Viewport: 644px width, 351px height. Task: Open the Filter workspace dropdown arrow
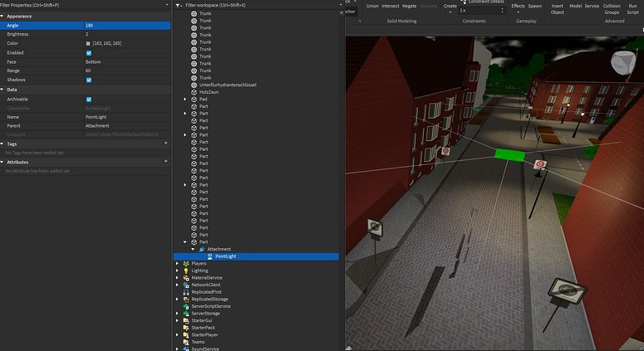coord(341,5)
